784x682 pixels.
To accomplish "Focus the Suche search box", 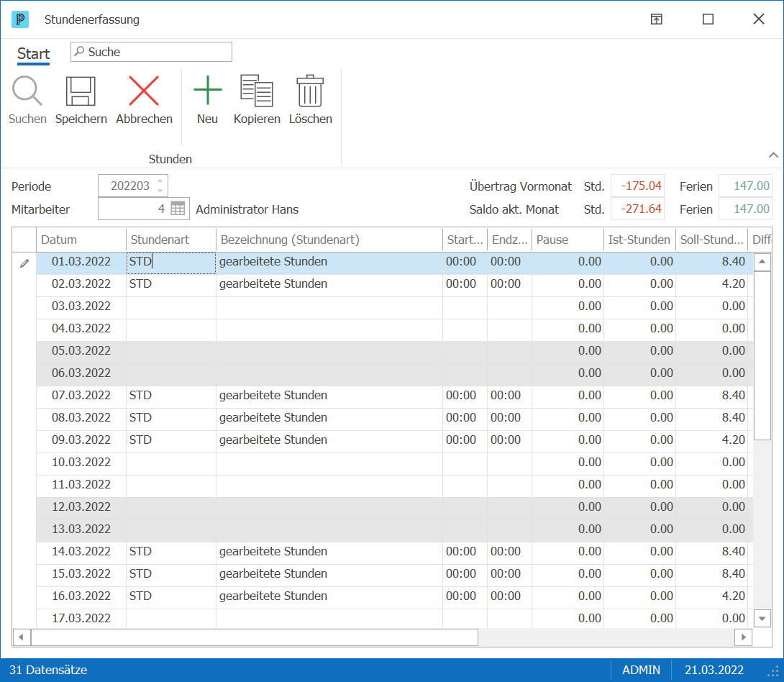I will click(151, 52).
